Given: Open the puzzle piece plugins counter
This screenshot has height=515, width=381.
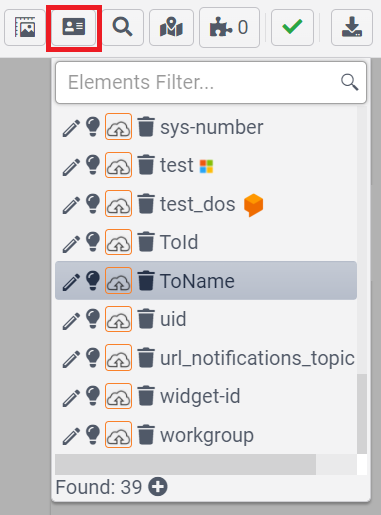Looking at the screenshot, I should coord(229,27).
